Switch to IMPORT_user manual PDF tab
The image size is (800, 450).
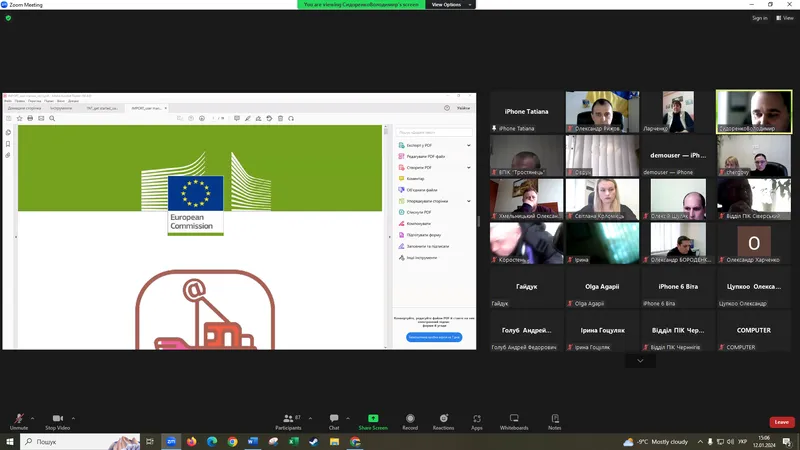click(x=146, y=108)
